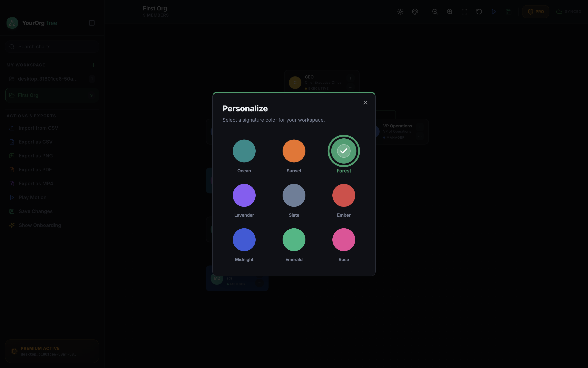The image size is (588, 368).
Task: Click the M2 avatar circle
Action: click(217, 278)
